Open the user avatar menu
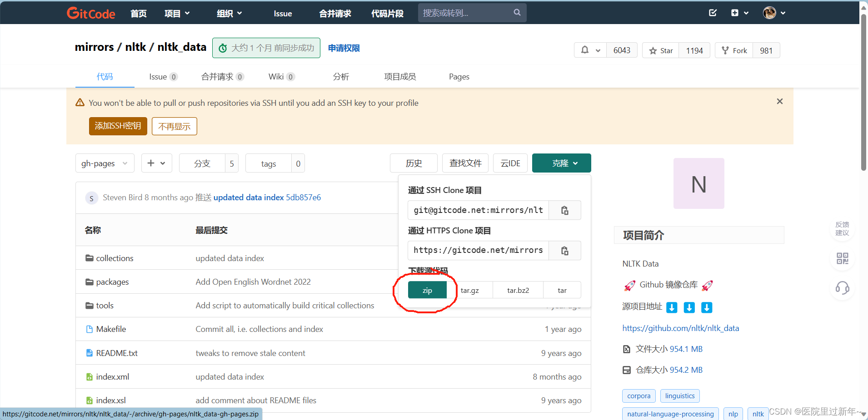Screen dimensions: 868x420 tap(770, 13)
